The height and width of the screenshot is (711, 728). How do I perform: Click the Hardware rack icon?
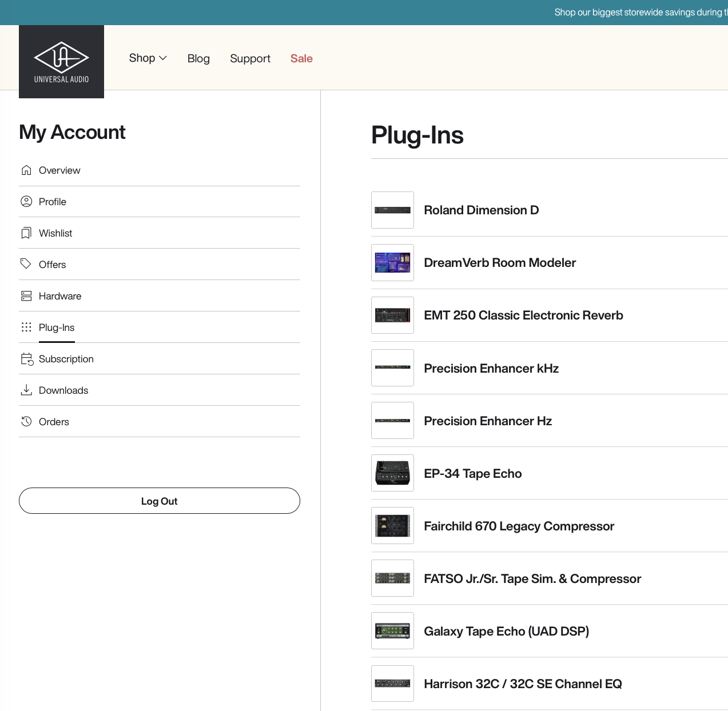(26, 296)
